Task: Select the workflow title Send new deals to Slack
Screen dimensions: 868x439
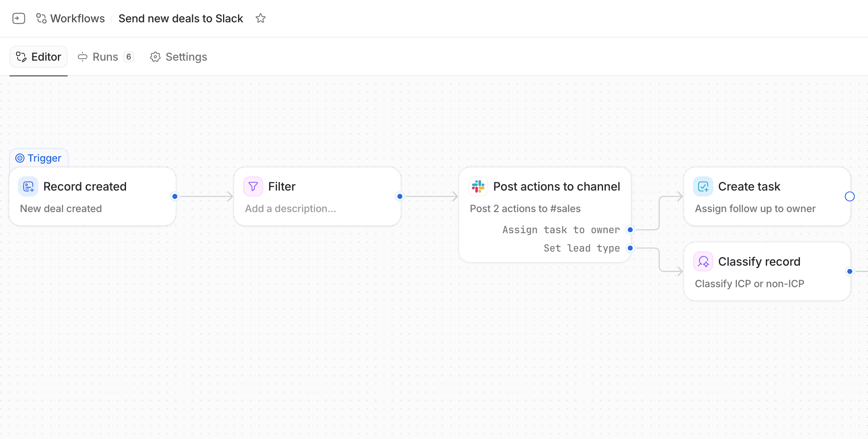Action: coord(181,18)
